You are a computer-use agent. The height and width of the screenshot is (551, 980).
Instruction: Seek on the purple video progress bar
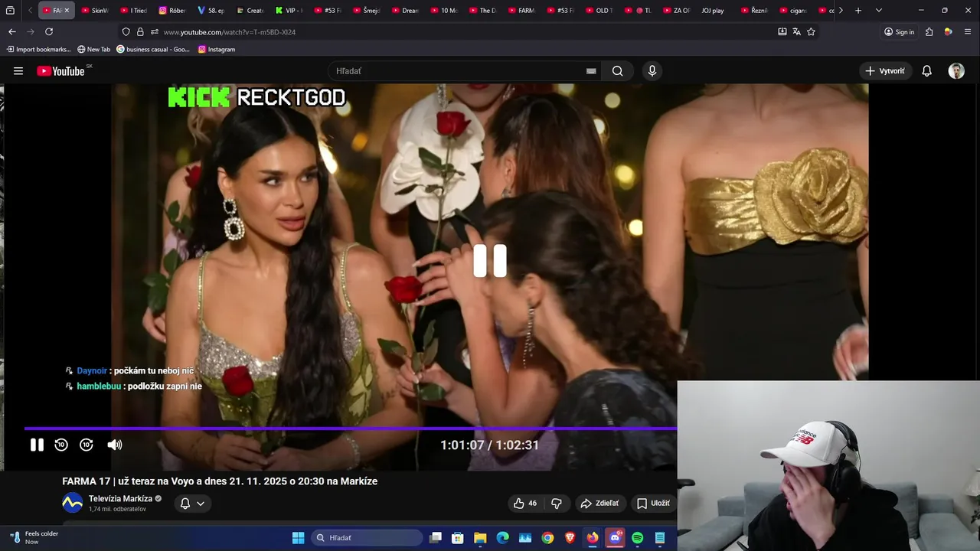click(x=351, y=429)
